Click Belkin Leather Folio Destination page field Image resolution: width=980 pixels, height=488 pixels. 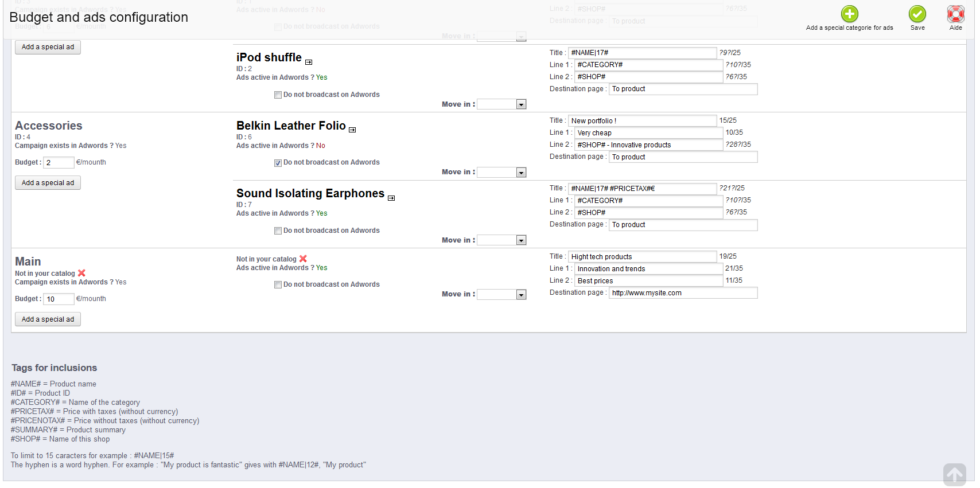pyautogui.click(x=683, y=157)
